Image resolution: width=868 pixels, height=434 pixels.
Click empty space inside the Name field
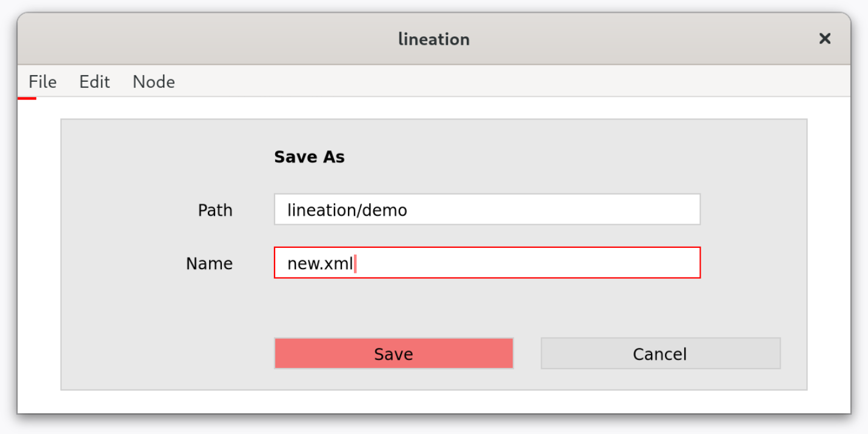pos(527,263)
